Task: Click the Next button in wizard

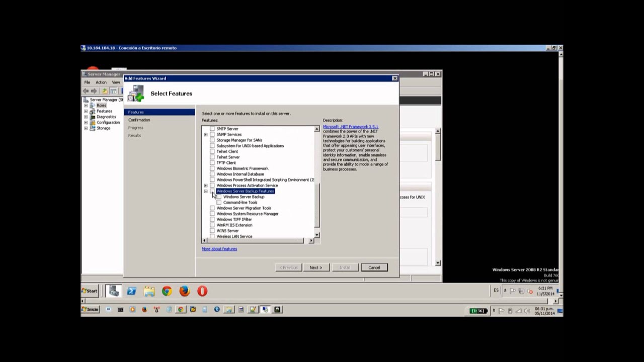Action: point(316,267)
